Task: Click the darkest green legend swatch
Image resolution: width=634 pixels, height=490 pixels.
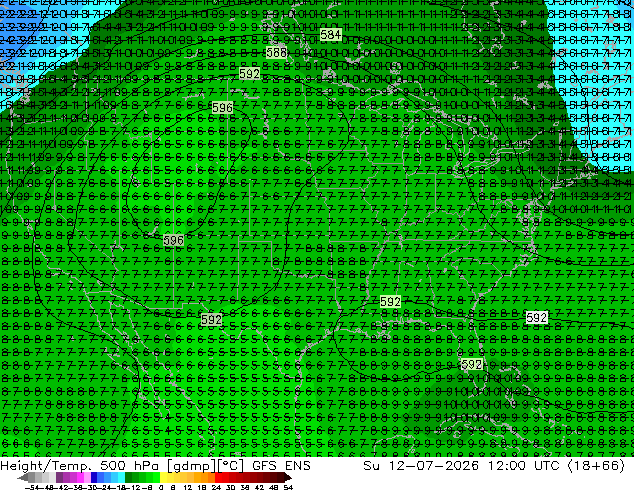Action: 129,477
